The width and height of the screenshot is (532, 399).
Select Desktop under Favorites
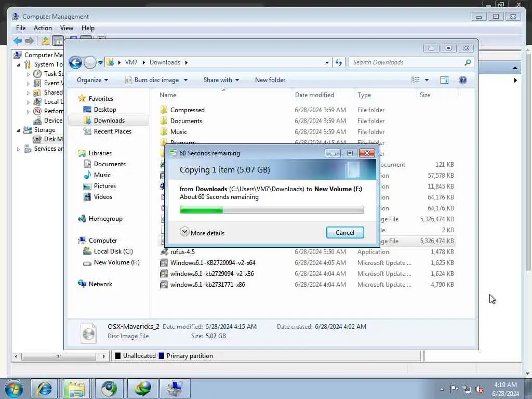point(105,110)
